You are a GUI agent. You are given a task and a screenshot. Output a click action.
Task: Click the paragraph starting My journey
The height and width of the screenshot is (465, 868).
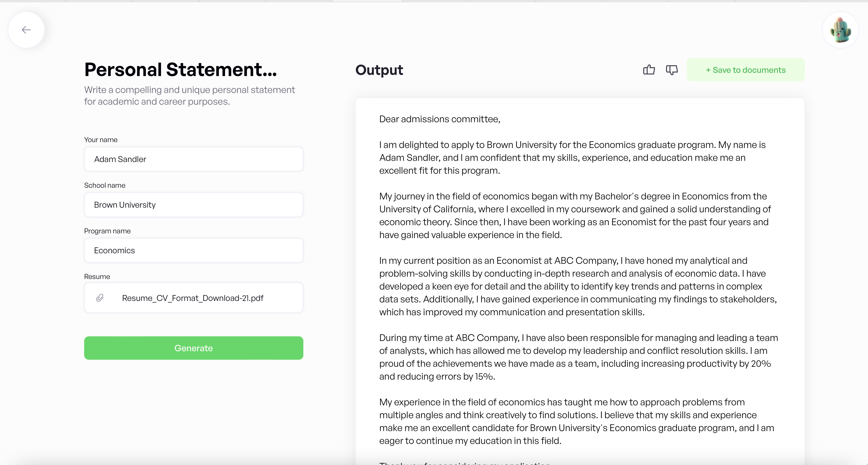574,216
